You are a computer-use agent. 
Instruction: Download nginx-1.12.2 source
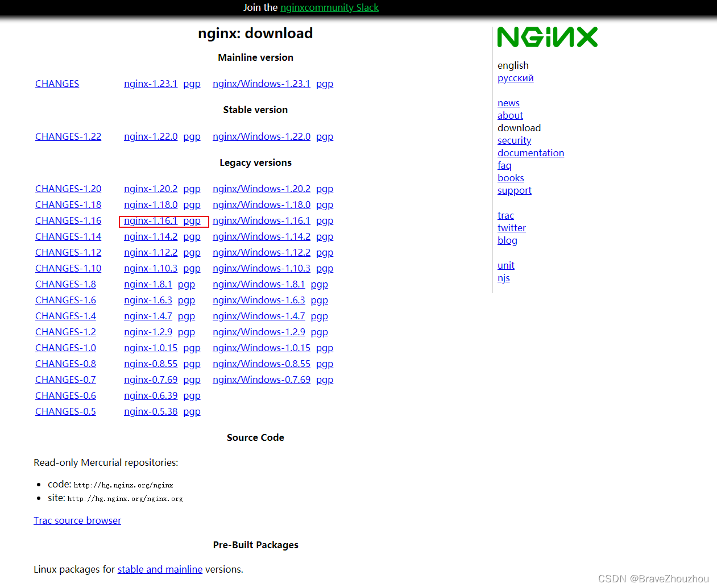click(x=151, y=252)
